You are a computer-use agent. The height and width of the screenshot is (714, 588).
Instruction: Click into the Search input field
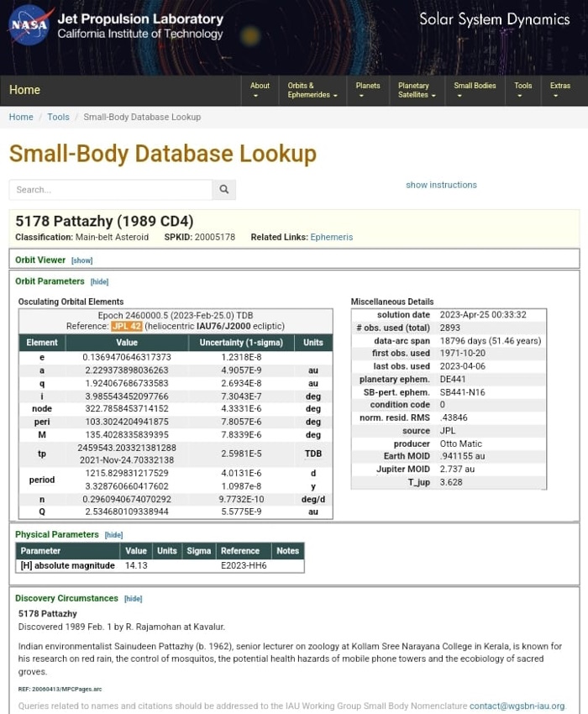point(110,190)
